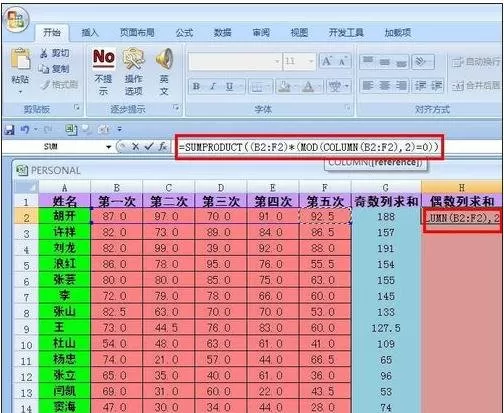The image size is (504, 413).
Task: Select column G header
Action: [386, 187]
